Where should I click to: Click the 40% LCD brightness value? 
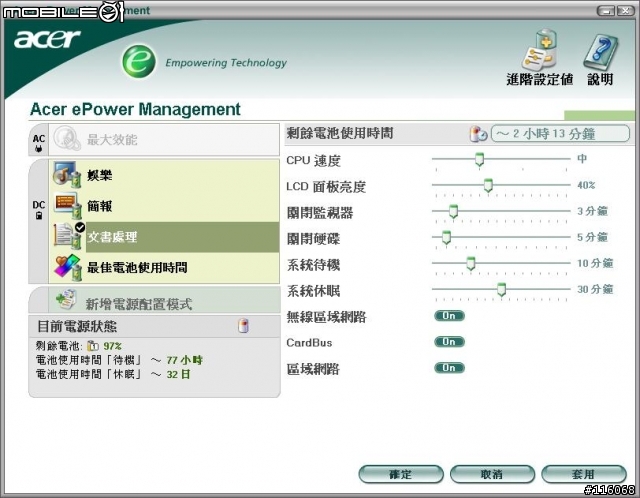(586, 185)
